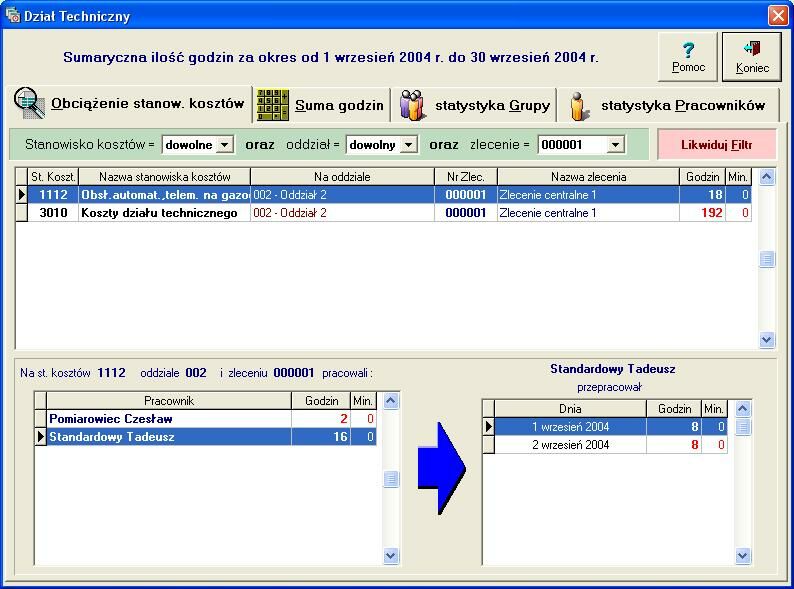
Task: Click the question mark help icon
Action: click(x=688, y=50)
